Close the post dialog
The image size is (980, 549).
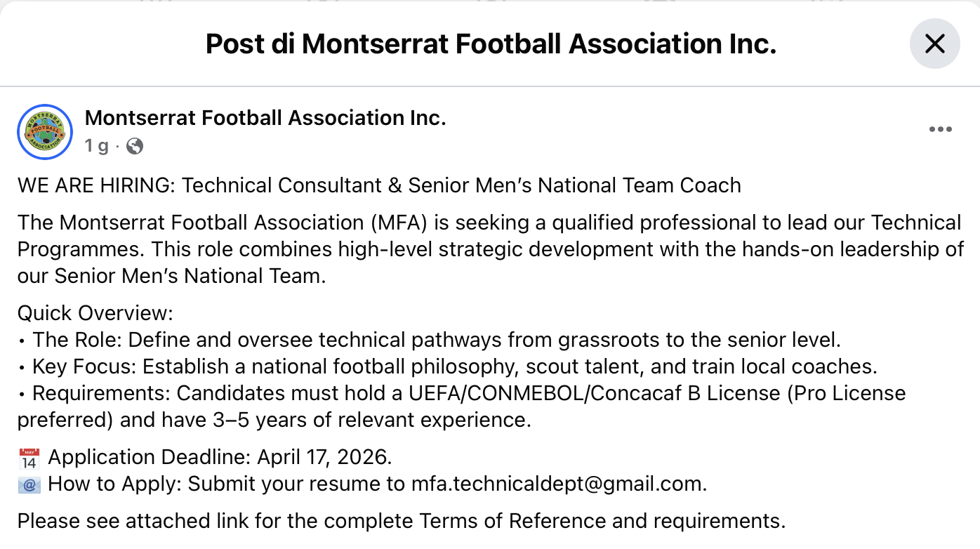click(x=934, y=44)
